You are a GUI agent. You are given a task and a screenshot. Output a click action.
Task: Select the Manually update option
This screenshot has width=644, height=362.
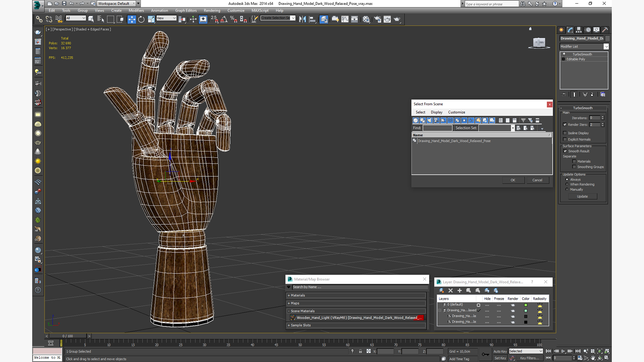(567, 189)
